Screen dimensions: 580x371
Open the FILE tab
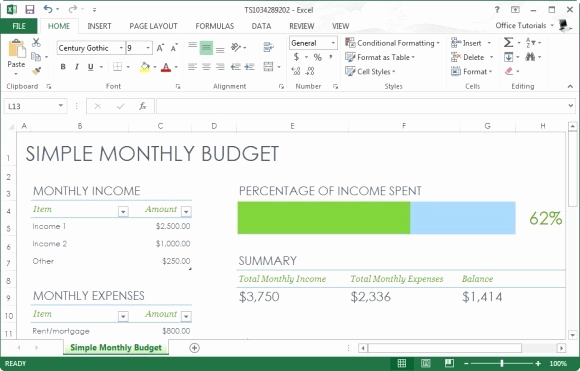pos(19,26)
